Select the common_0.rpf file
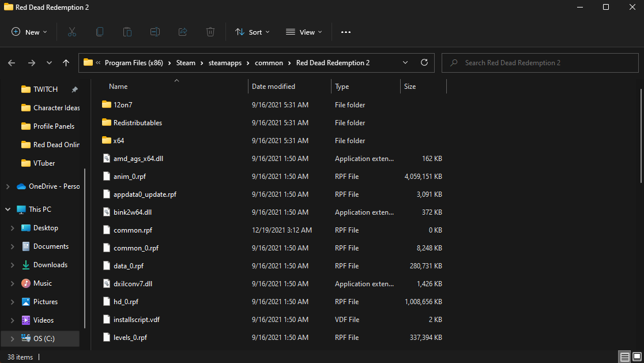 [x=136, y=248]
